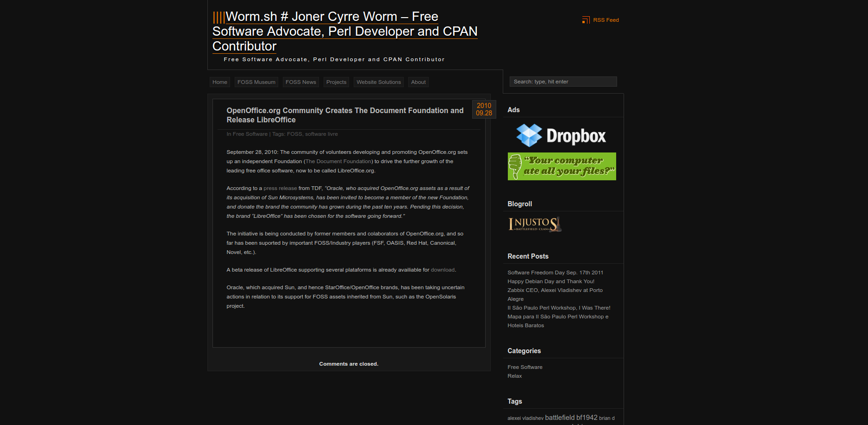Click the Injustos Battlefield Clan logo
Screen dimensions: 868x425
(535, 224)
